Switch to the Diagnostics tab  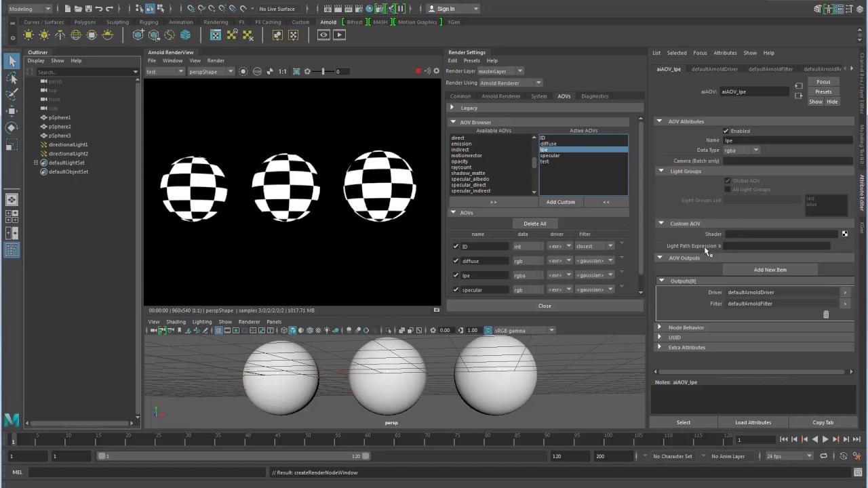pos(594,96)
